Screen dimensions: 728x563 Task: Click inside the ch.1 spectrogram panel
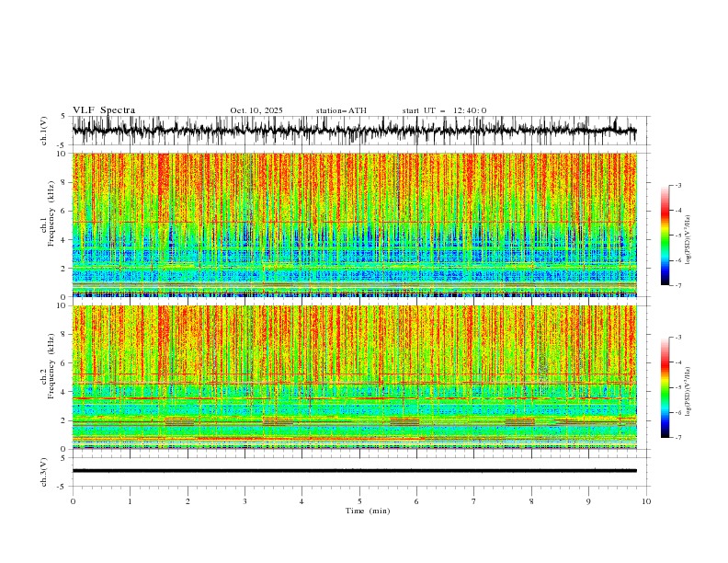tap(355, 224)
